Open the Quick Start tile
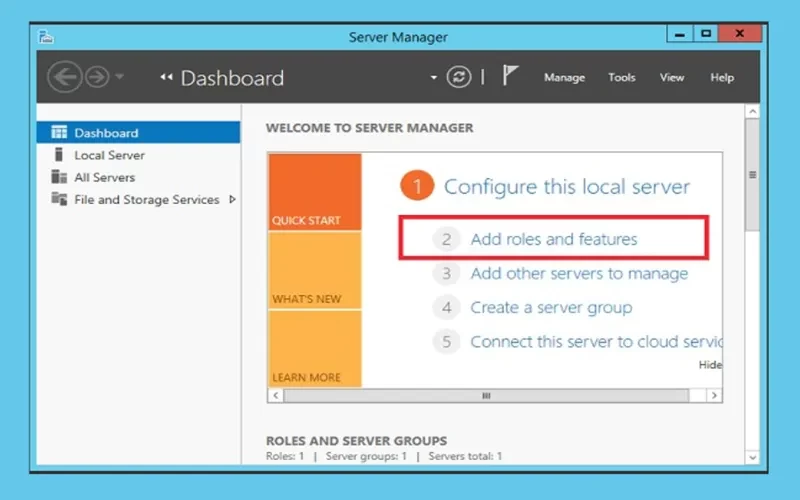 (x=315, y=192)
